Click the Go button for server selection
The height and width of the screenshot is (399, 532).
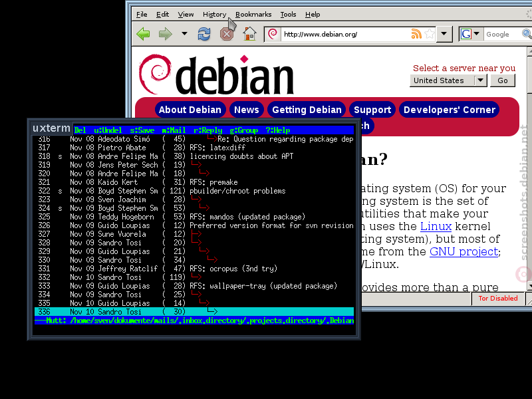[x=503, y=80]
